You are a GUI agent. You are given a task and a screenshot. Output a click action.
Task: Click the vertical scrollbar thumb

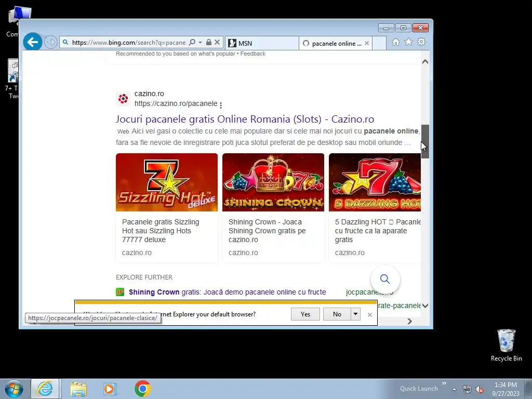[425, 141]
